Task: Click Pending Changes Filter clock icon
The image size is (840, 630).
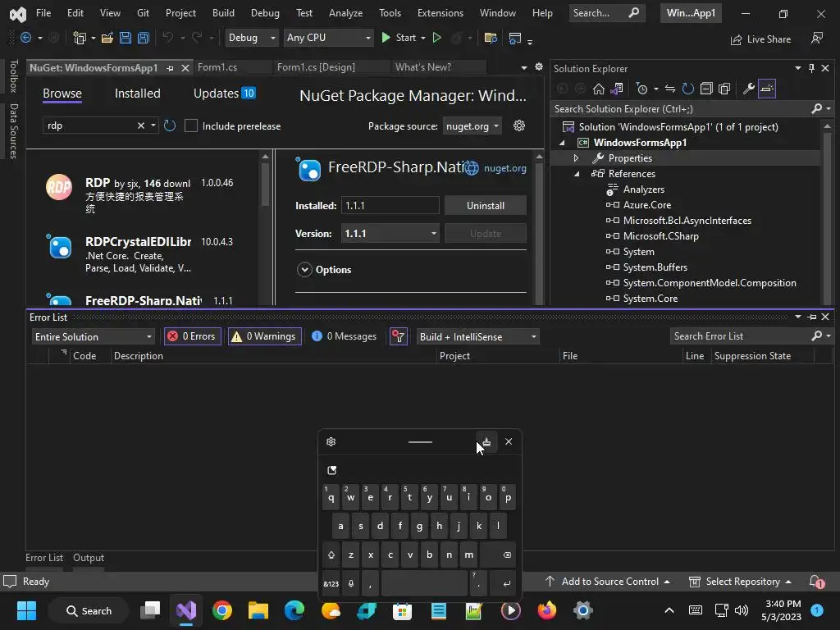Action: pyautogui.click(x=641, y=89)
